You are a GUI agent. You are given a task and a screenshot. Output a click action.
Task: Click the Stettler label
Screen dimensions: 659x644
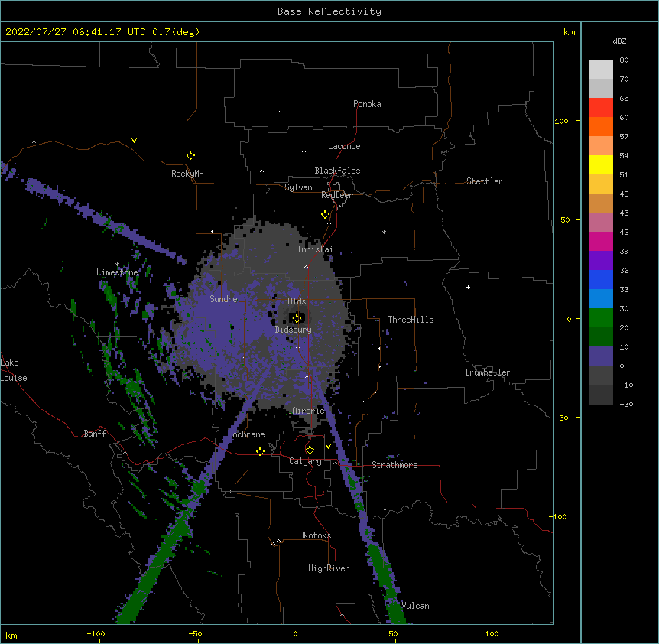[x=485, y=181]
